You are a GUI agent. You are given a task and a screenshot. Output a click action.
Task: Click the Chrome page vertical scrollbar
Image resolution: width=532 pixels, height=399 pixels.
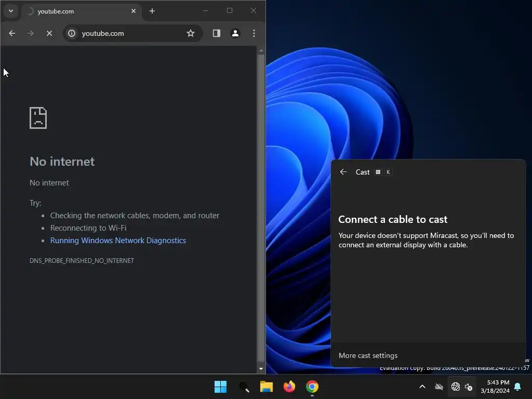click(x=261, y=209)
